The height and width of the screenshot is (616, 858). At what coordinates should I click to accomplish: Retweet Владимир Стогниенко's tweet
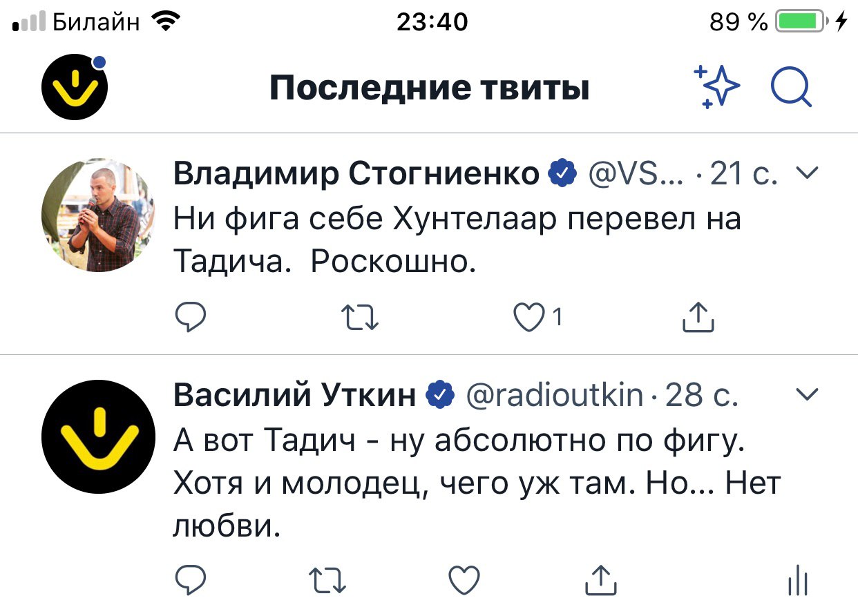(x=361, y=317)
